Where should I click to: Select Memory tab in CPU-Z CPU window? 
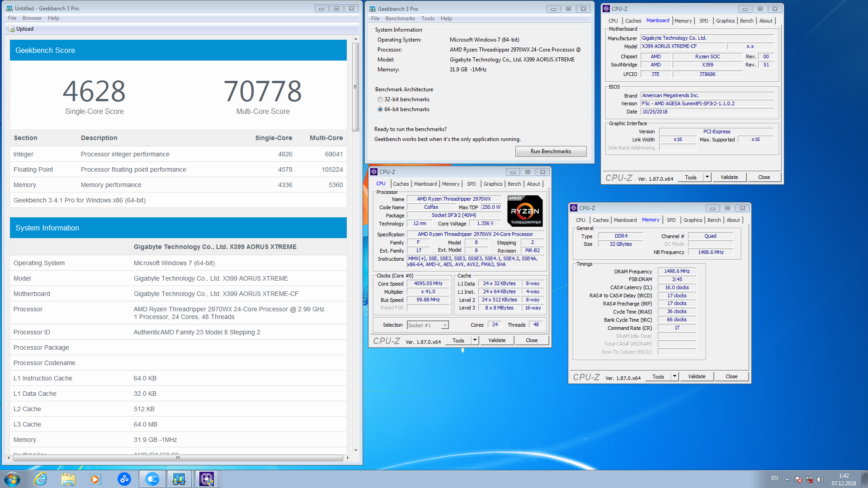point(450,184)
